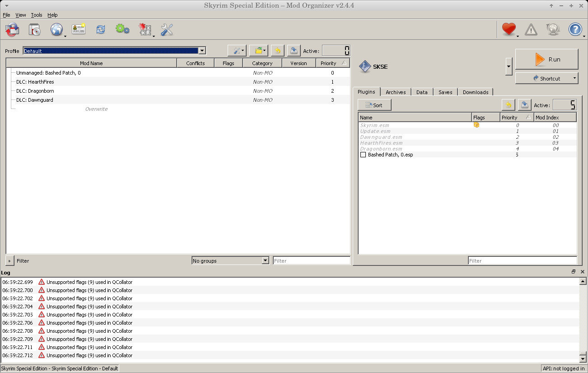Click mod list create backup icon

pyautogui.click(x=294, y=51)
